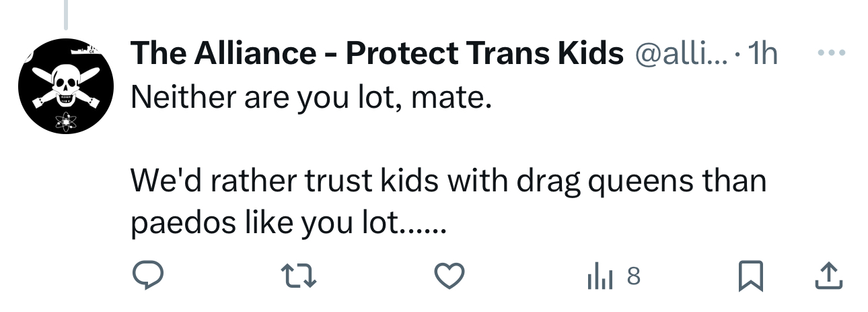Click the text "Neither are you lot, mate."
Screen dimensions: 868x312
pos(311,98)
